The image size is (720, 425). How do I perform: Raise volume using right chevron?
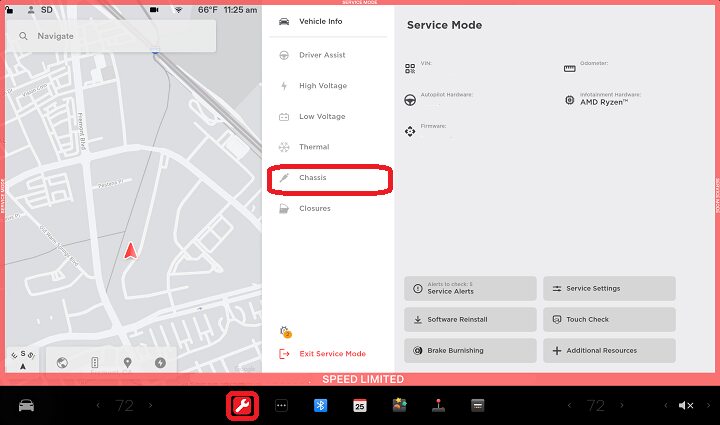(706, 405)
